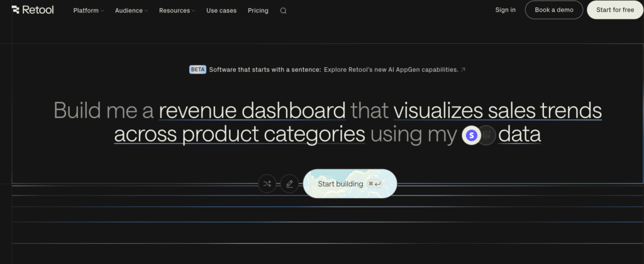Expand the Platform dropdown menu
Viewport: 644px width, 264px height.
click(x=89, y=11)
